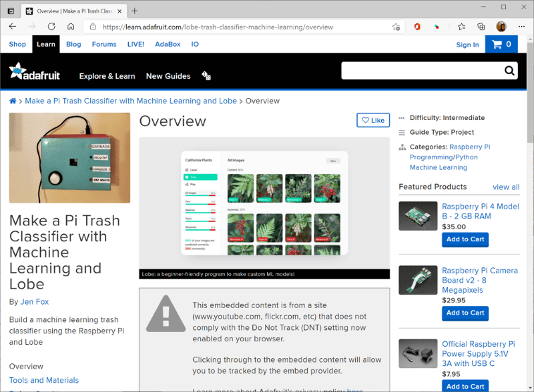The height and width of the screenshot is (392, 534).
Task: Open the Forums tab
Action: click(104, 44)
